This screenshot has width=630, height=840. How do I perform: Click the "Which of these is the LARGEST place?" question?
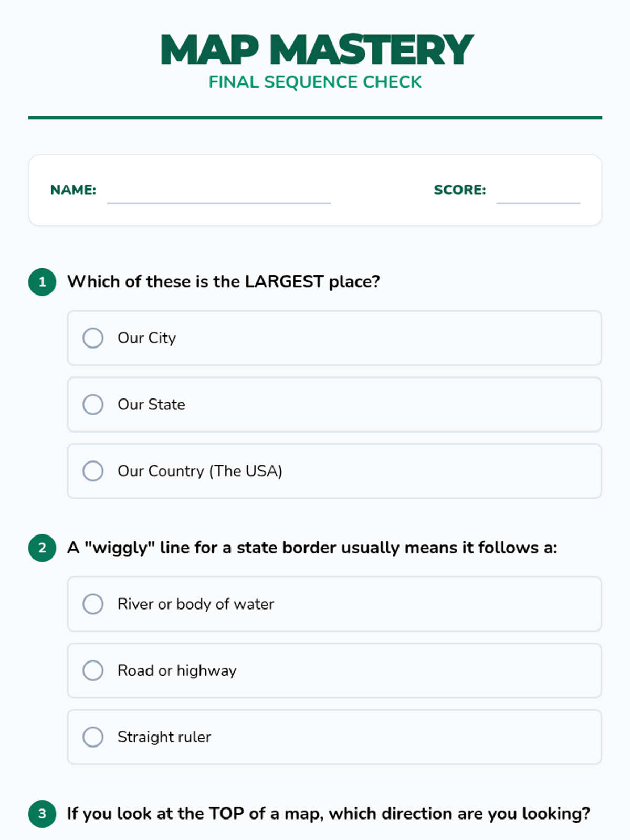click(x=224, y=282)
